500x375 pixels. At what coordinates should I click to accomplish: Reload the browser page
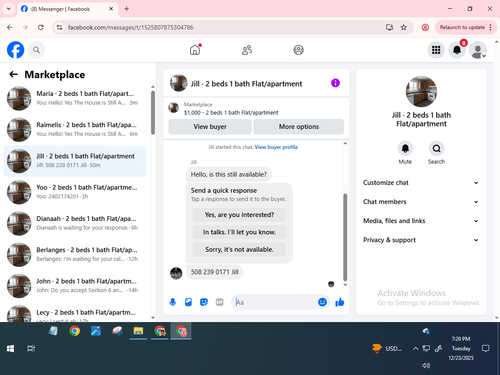click(x=41, y=27)
